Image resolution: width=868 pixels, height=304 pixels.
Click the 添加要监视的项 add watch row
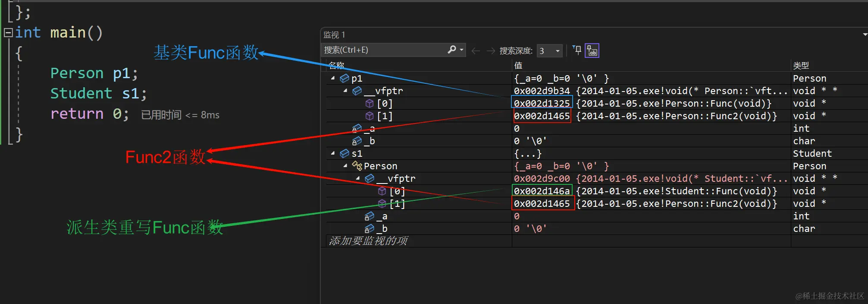point(368,241)
